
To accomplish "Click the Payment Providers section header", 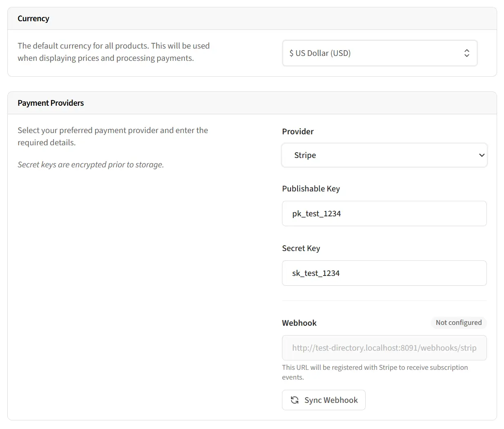I will click(x=51, y=103).
